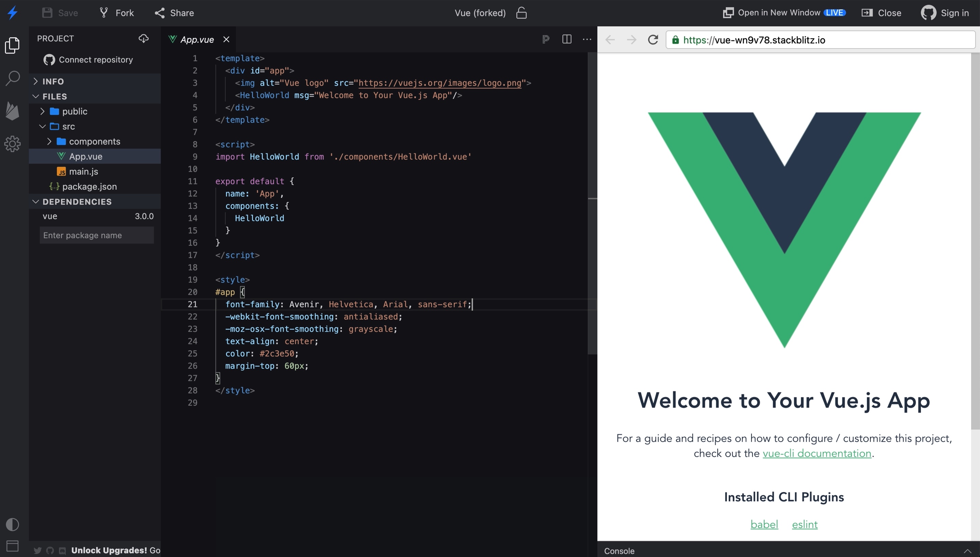Viewport: 980px width, 557px height.
Task: Open the Explorer files icon in activity bar
Action: coord(12,45)
